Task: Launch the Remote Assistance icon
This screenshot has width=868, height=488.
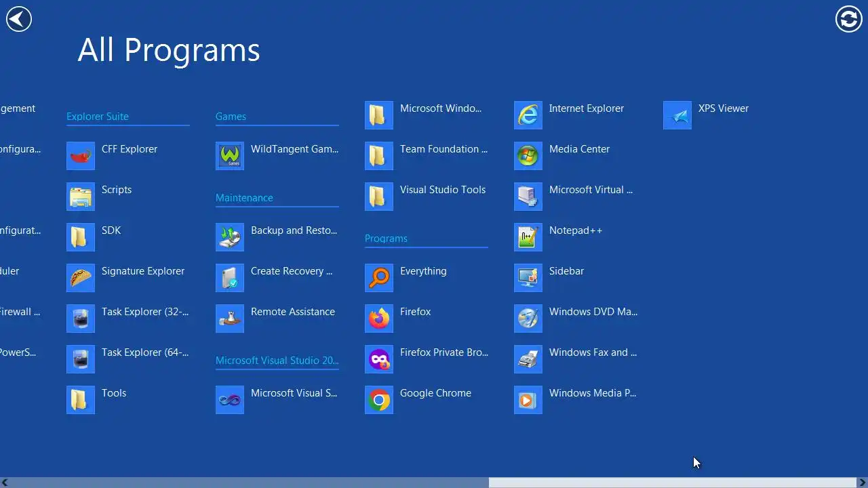Action: pyautogui.click(x=230, y=319)
